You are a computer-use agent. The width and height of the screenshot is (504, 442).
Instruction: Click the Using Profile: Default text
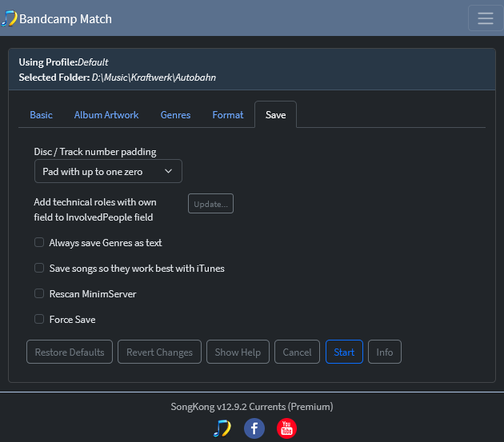[x=63, y=62]
